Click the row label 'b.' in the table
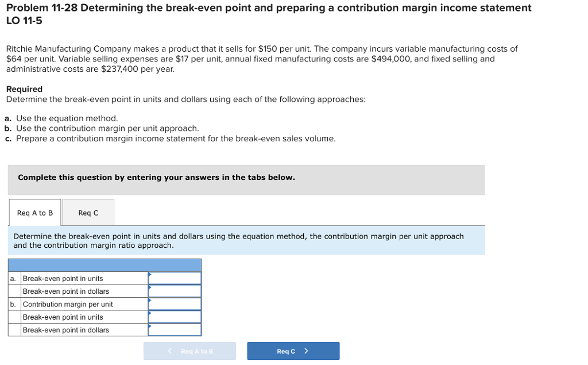The width and height of the screenshot is (588, 365). pos(12,303)
